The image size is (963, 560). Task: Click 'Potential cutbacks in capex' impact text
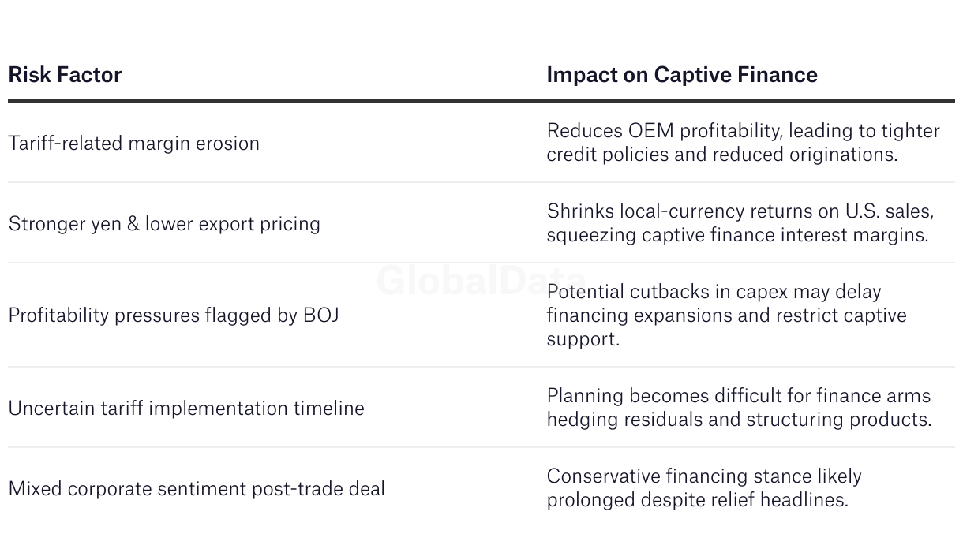[714, 292]
